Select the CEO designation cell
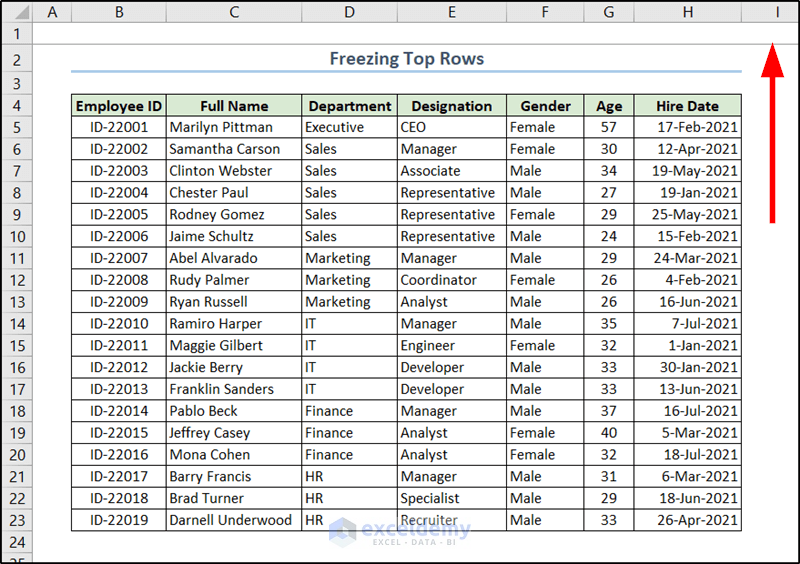The height and width of the screenshot is (564, 800). pyautogui.click(x=451, y=128)
